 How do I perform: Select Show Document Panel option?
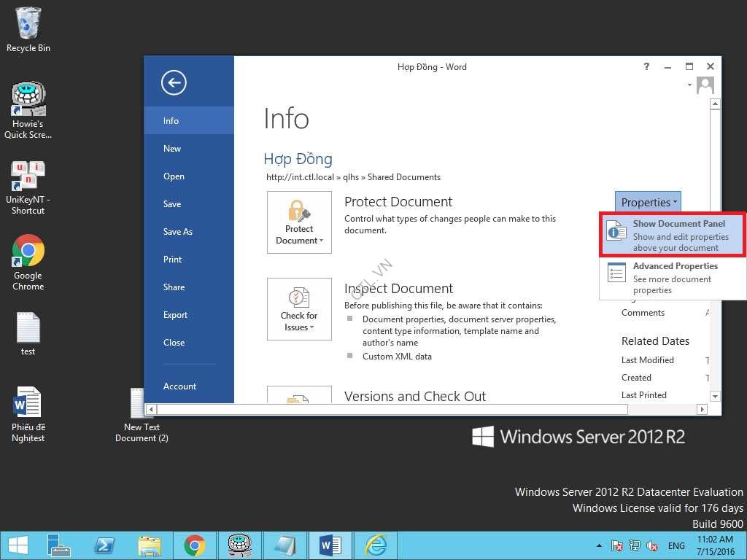tap(672, 235)
